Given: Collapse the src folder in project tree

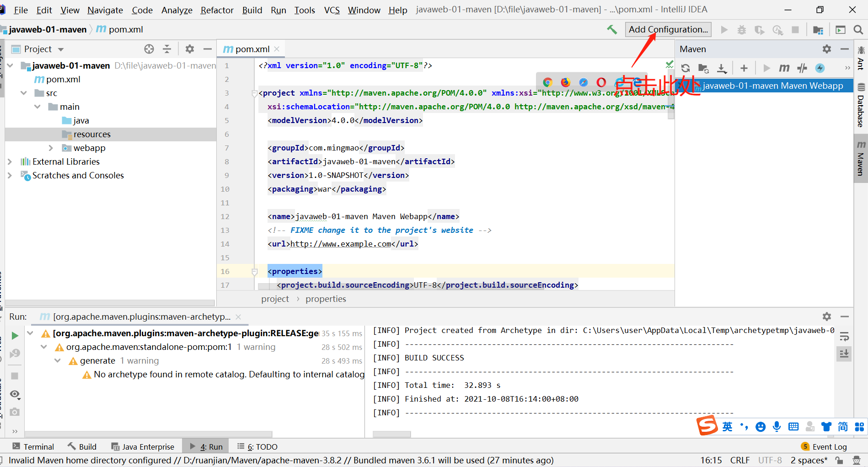Looking at the screenshot, I should (24, 93).
